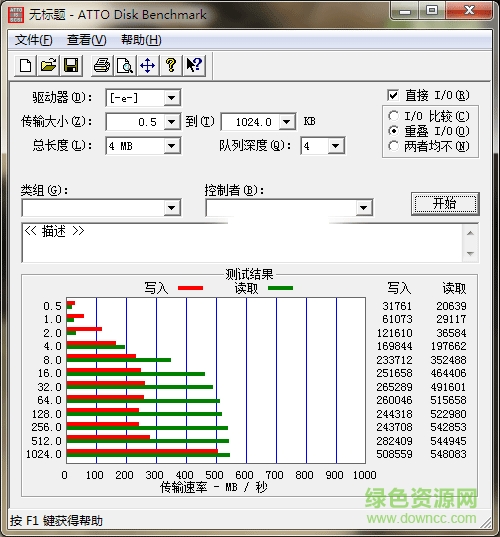This screenshot has width=500, height=537.
Task: Click the read value 20639
Action: (451, 306)
